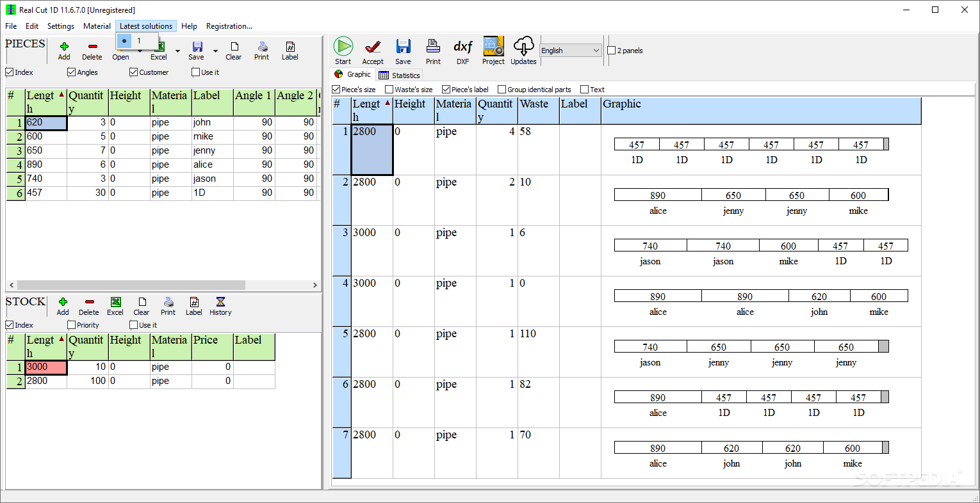
Task: Select the pieces row labeled jenny
Action: pyautogui.click(x=163, y=151)
